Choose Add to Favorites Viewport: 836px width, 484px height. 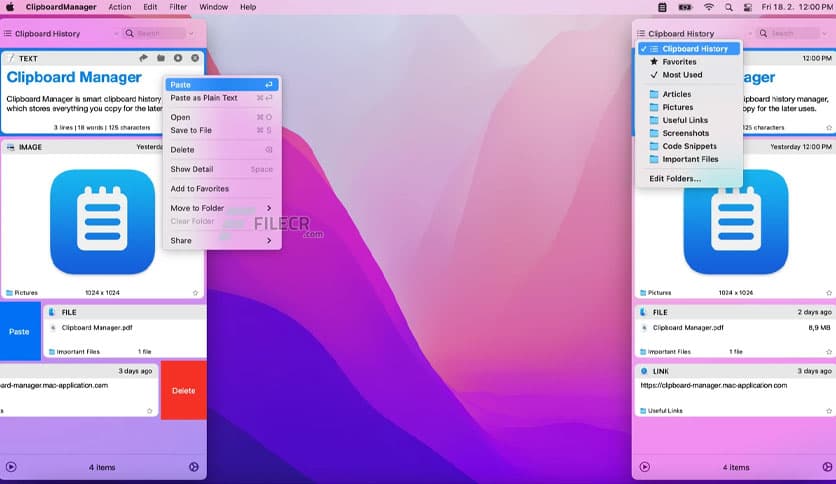point(221,189)
